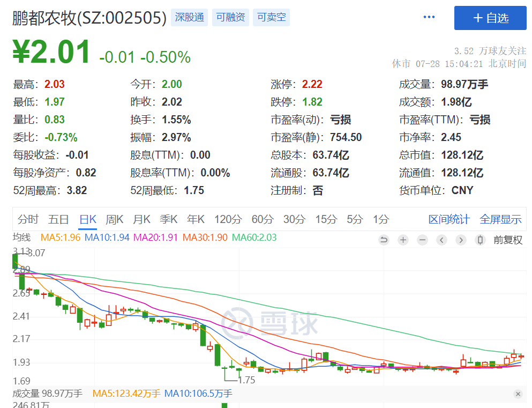Click the MA30:1.90 moving average label
The height and width of the screenshot is (408, 532).
[x=205, y=238]
